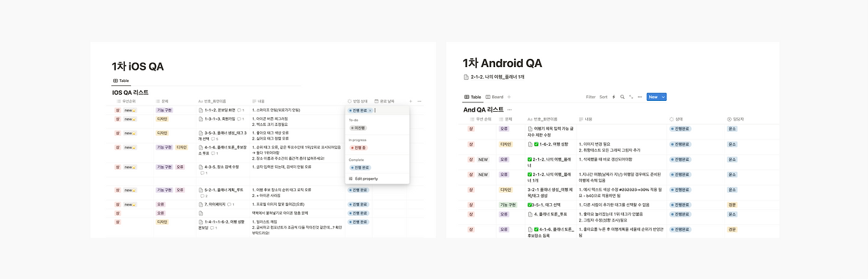Viewport: 868px width, 279px height.
Task: Open 완료 날짜 column header menu in iOS table
Action: pos(384,101)
